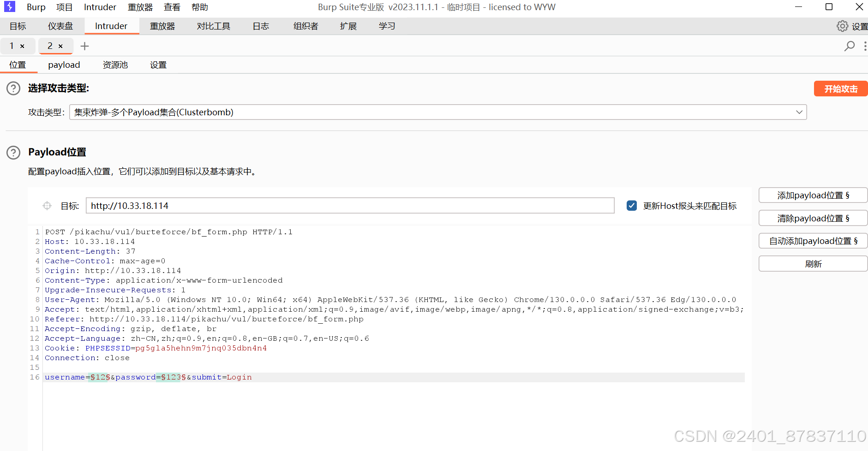The image size is (868, 451).
Task: Click the §12§ username payload marker
Action: point(100,377)
